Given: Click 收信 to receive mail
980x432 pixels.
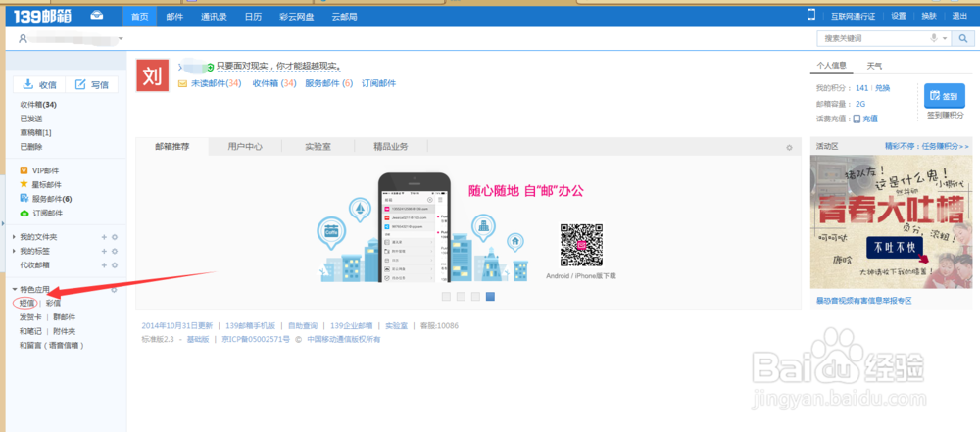Looking at the screenshot, I should tap(39, 85).
